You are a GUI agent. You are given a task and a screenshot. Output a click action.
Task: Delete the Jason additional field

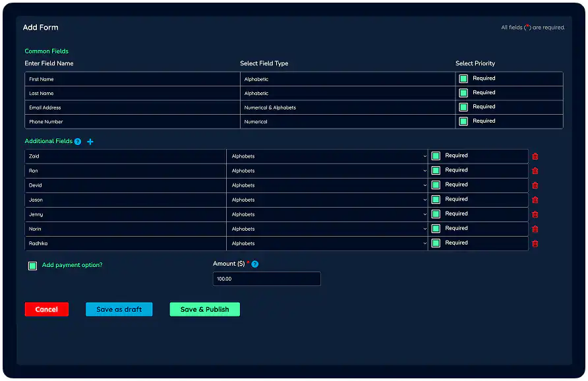point(535,200)
